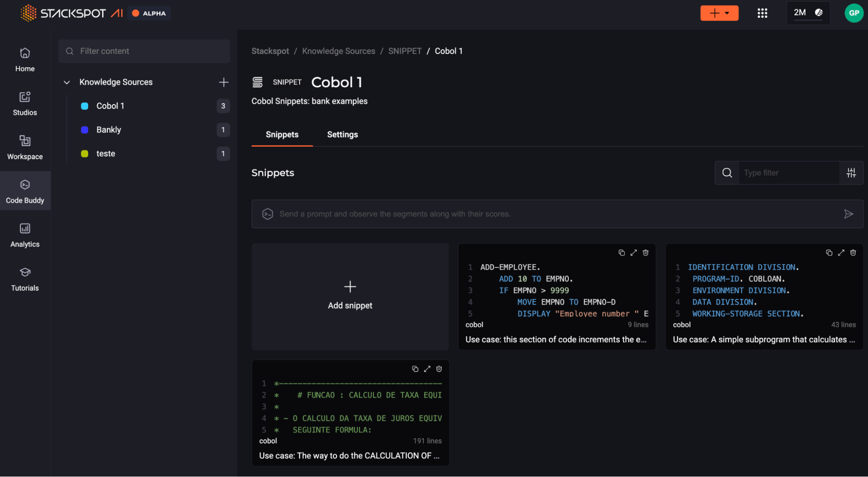Viewport: 868px width, 477px height.
Task: Open snippet filter options sliders icon
Action: point(851,173)
